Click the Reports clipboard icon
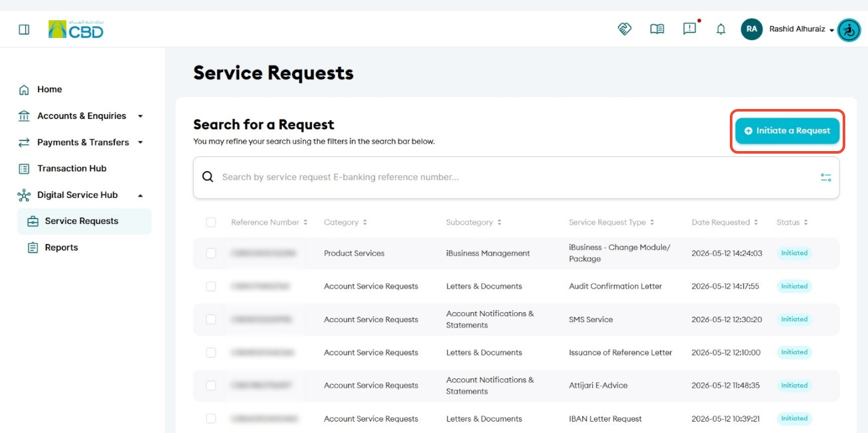 point(33,248)
